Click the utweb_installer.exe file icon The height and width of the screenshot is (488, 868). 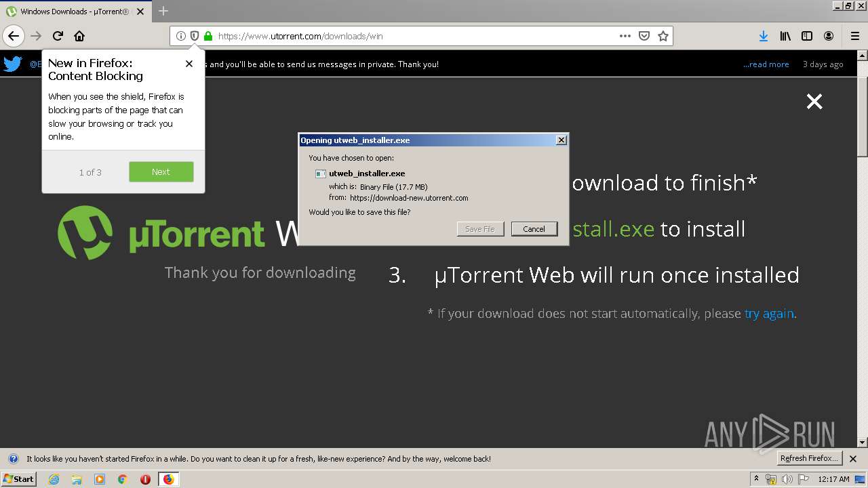pyautogui.click(x=321, y=174)
